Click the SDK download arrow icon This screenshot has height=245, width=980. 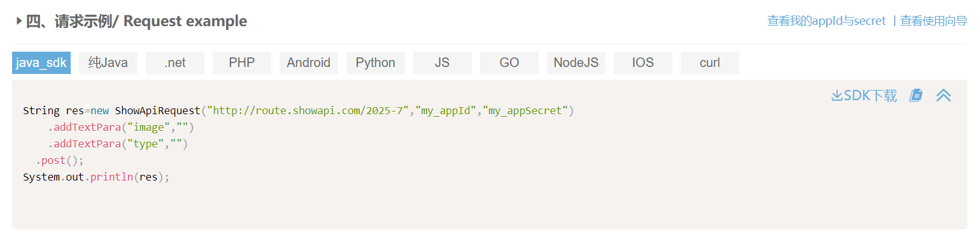(837, 96)
